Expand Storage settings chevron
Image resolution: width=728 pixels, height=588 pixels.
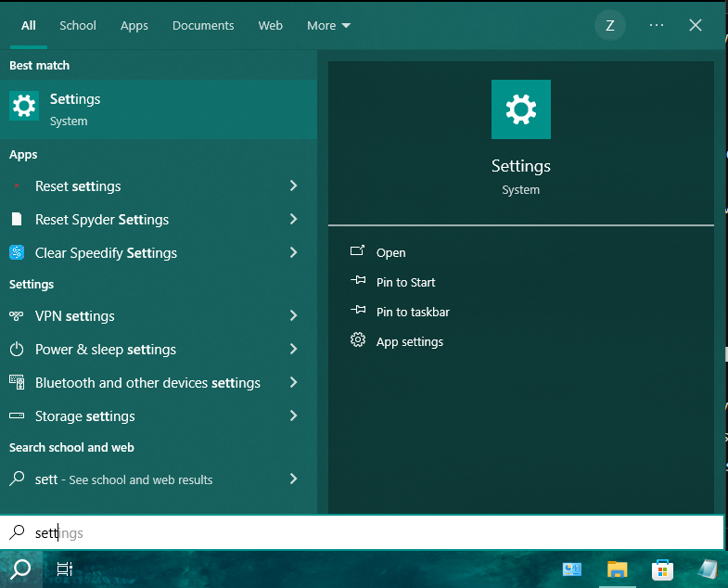(x=293, y=415)
